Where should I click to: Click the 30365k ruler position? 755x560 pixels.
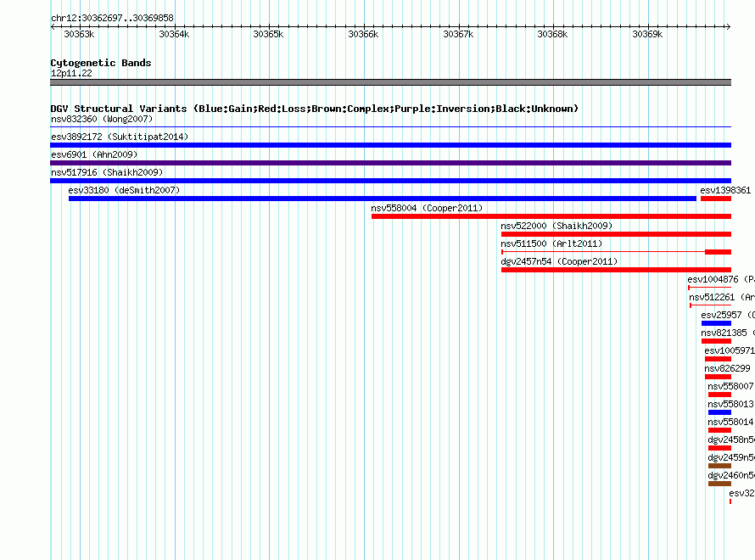pos(268,34)
